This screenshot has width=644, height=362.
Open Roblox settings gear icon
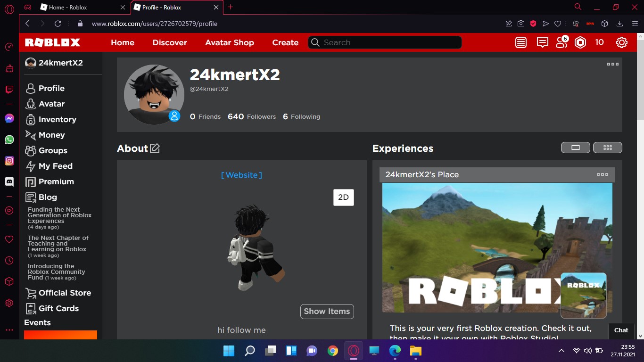pos(622,42)
